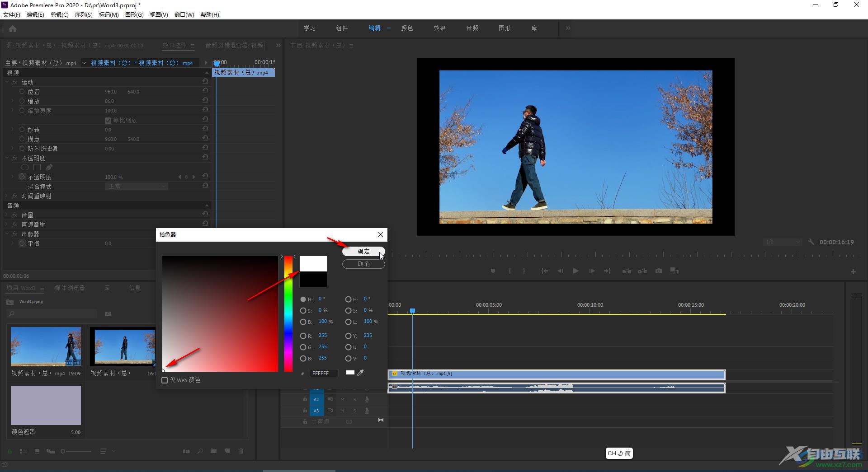Image resolution: width=868 pixels, height=472 pixels.
Task: Open Program monitor wrench settings
Action: [811, 242]
